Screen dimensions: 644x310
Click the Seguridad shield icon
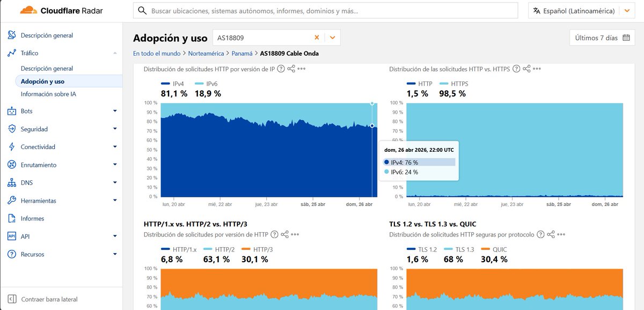coord(12,129)
